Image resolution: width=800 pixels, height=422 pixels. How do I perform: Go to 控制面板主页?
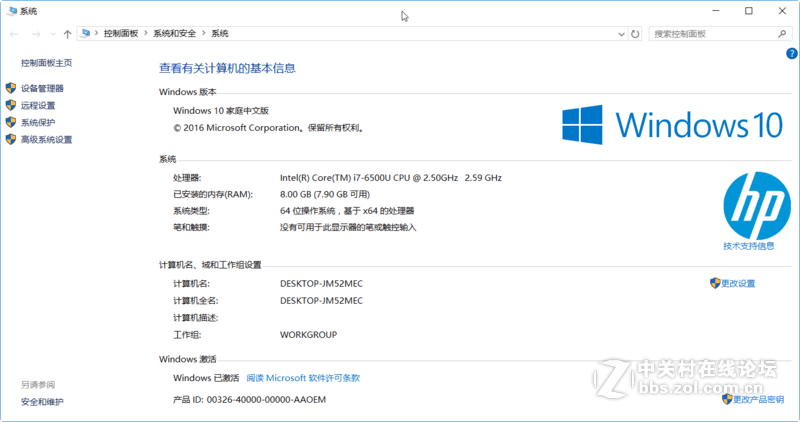[46, 63]
